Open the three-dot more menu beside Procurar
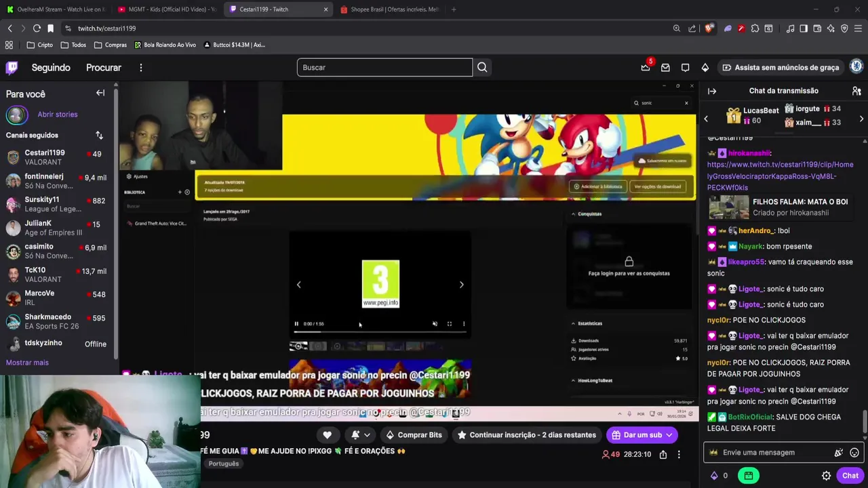Image resolution: width=868 pixels, height=488 pixels. [x=141, y=67]
